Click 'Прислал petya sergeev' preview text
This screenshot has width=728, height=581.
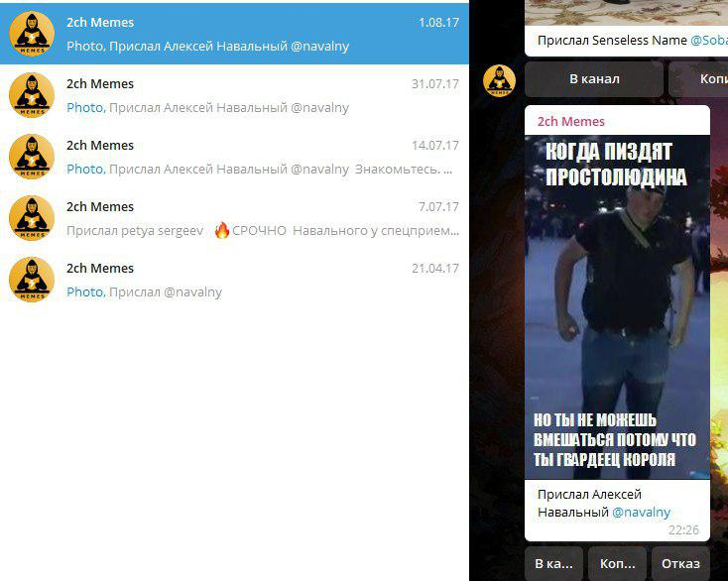[x=135, y=231]
